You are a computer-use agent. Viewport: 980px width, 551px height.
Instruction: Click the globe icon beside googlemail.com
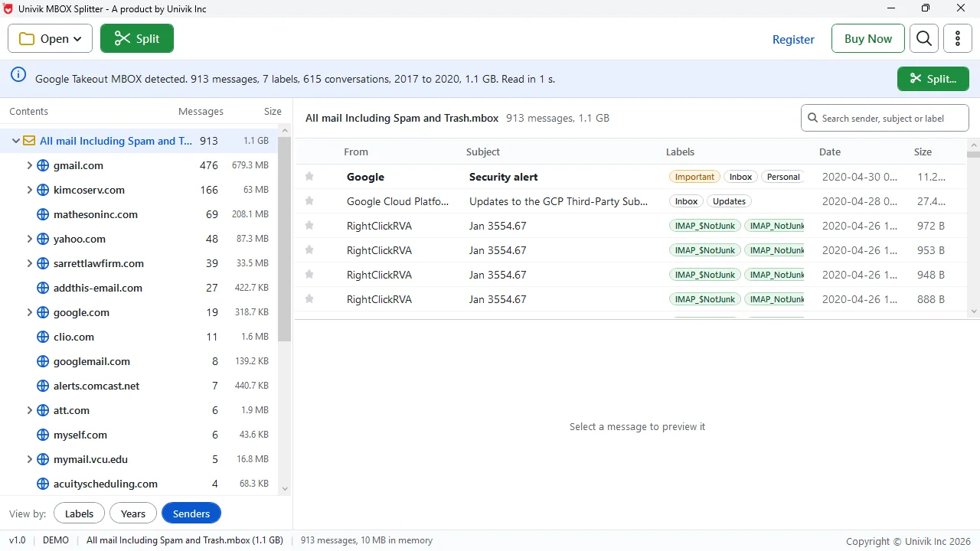tap(43, 361)
